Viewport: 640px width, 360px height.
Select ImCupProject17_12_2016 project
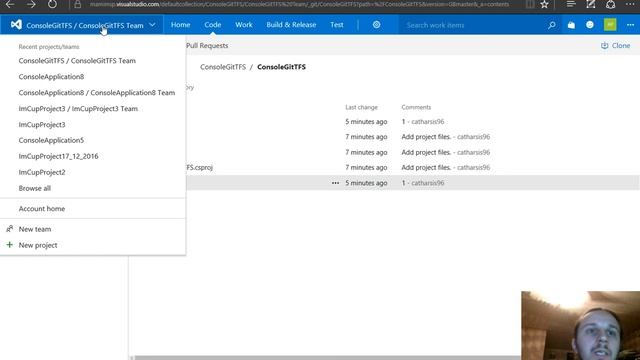(58, 156)
